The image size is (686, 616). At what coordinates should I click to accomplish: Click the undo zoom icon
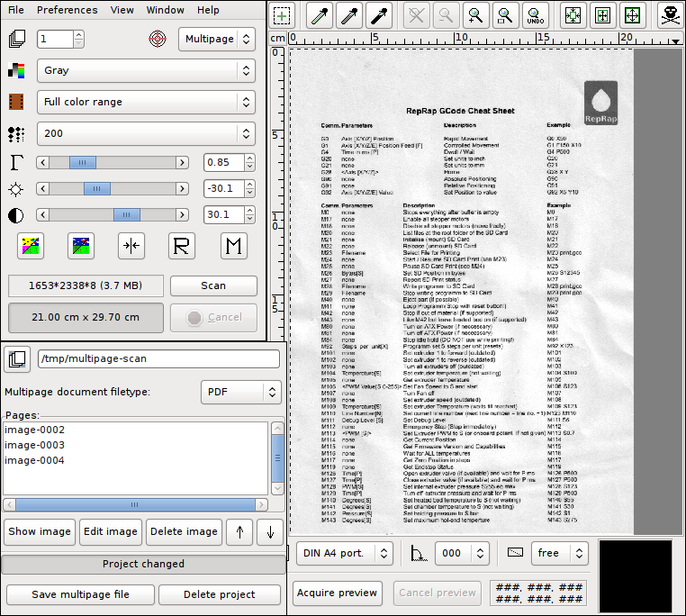tap(535, 15)
